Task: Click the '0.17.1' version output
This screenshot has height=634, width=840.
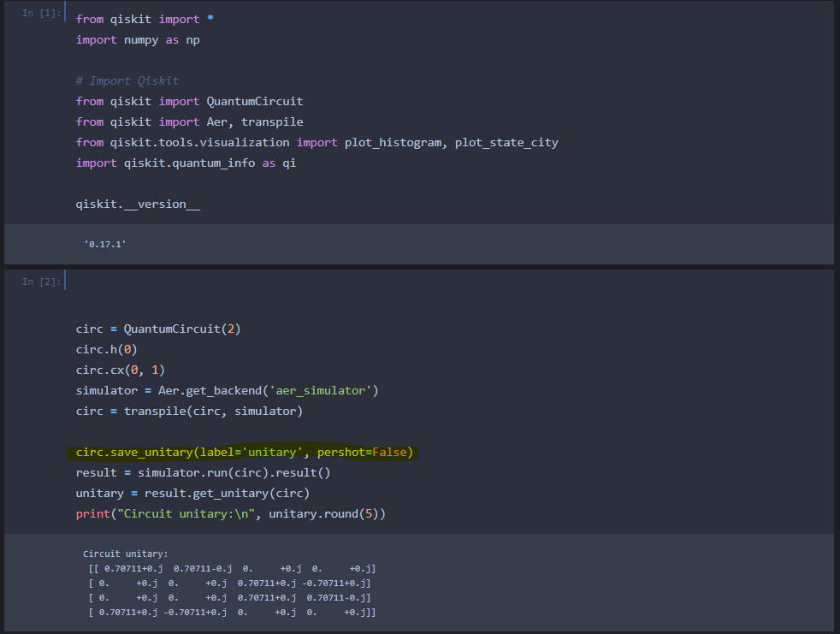Action: tap(105, 245)
